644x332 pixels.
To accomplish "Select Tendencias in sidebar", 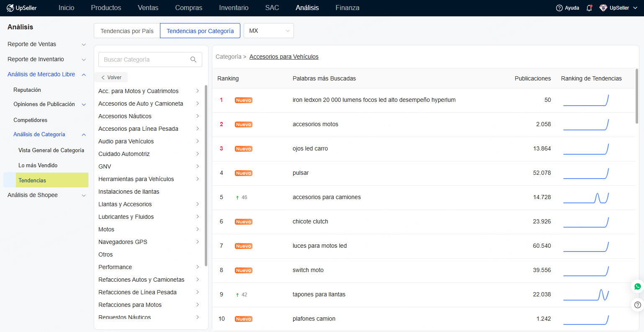I will pos(46,180).
